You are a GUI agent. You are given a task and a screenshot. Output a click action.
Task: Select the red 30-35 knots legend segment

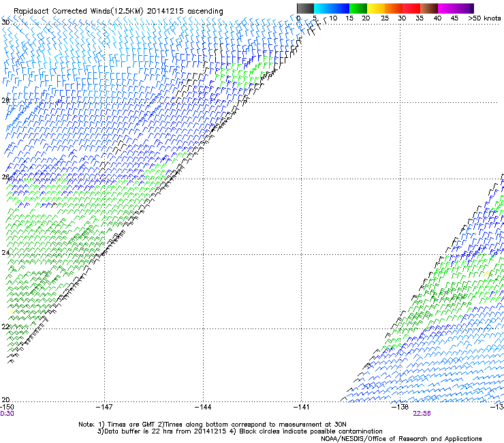tap(411, 8)
